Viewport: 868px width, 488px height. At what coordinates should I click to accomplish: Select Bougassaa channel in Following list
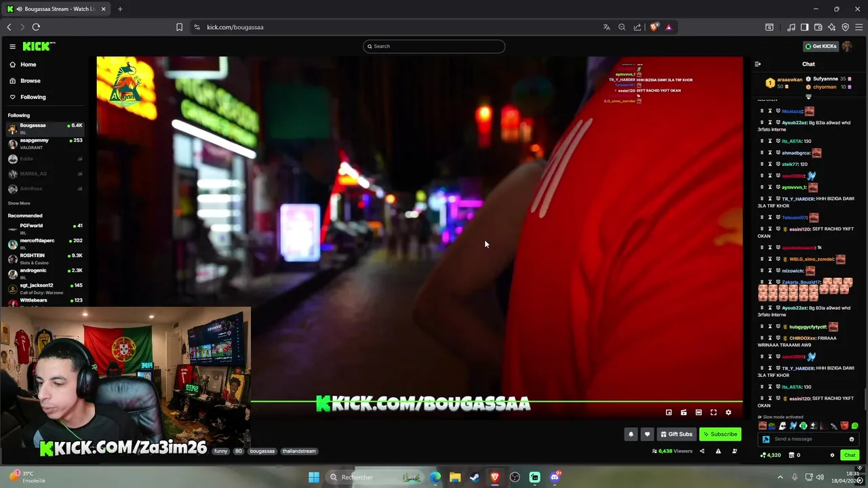click(44, 128)
